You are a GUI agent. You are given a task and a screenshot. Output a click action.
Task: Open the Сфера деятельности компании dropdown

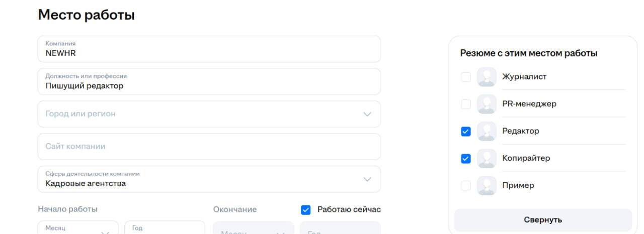[209, 179]
